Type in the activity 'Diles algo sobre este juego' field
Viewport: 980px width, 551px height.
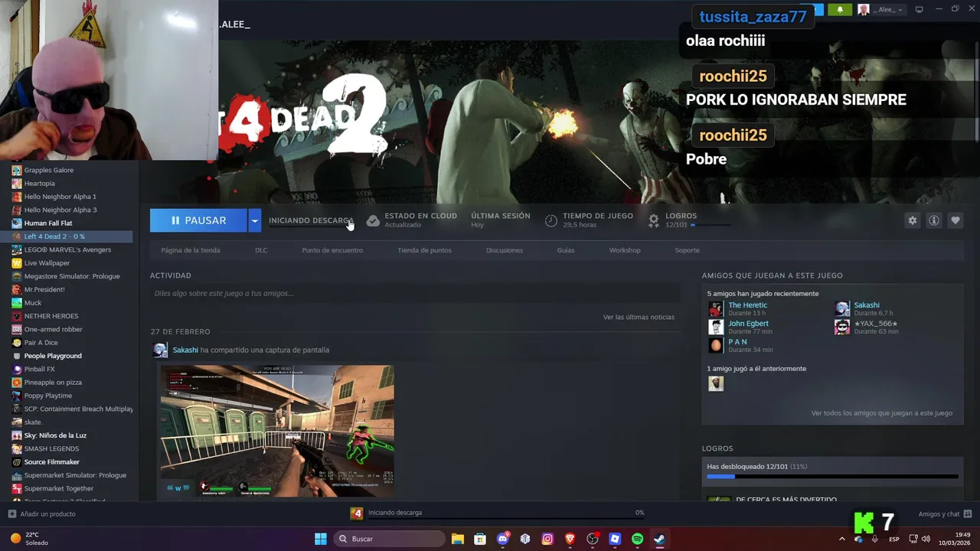[415, 293]
